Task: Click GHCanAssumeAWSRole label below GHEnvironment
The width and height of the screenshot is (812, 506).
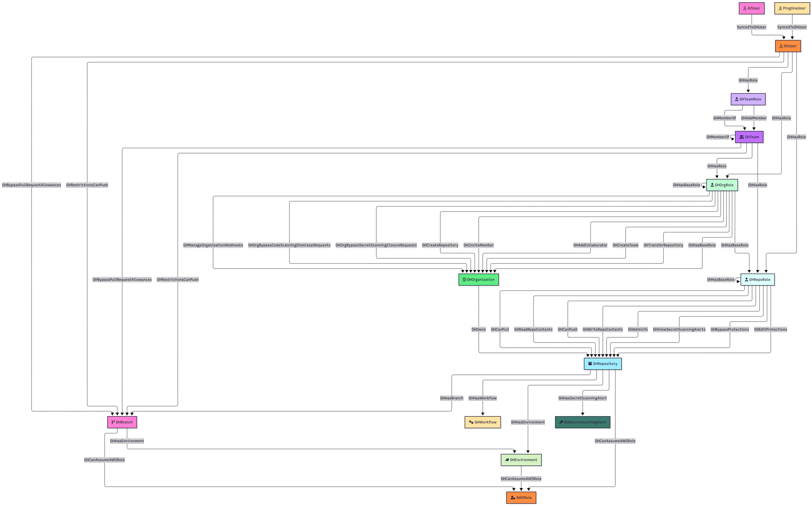Action: point(521,479)
